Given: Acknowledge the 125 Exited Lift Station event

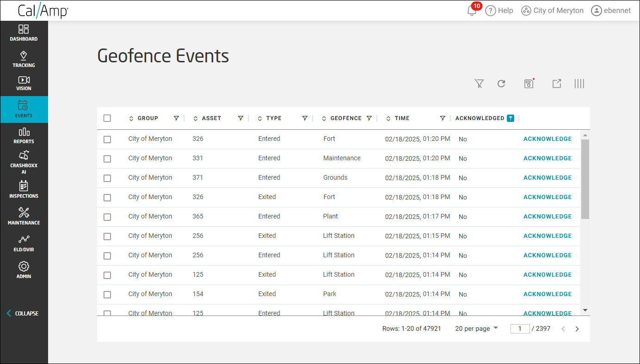Looking at the screenshot, I should [x=548, y=275].
